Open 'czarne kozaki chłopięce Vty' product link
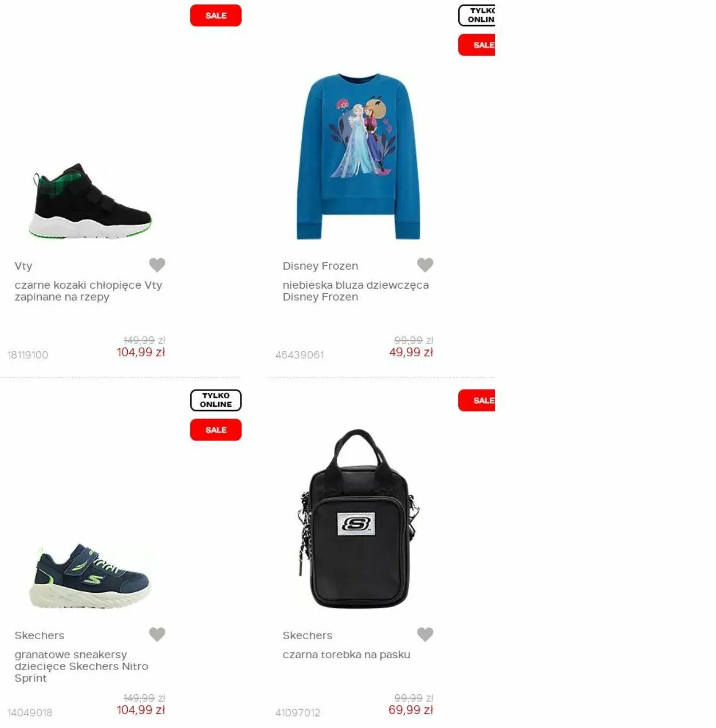The width and height of the screenshot is (716, 728). [x=89, y=291]
